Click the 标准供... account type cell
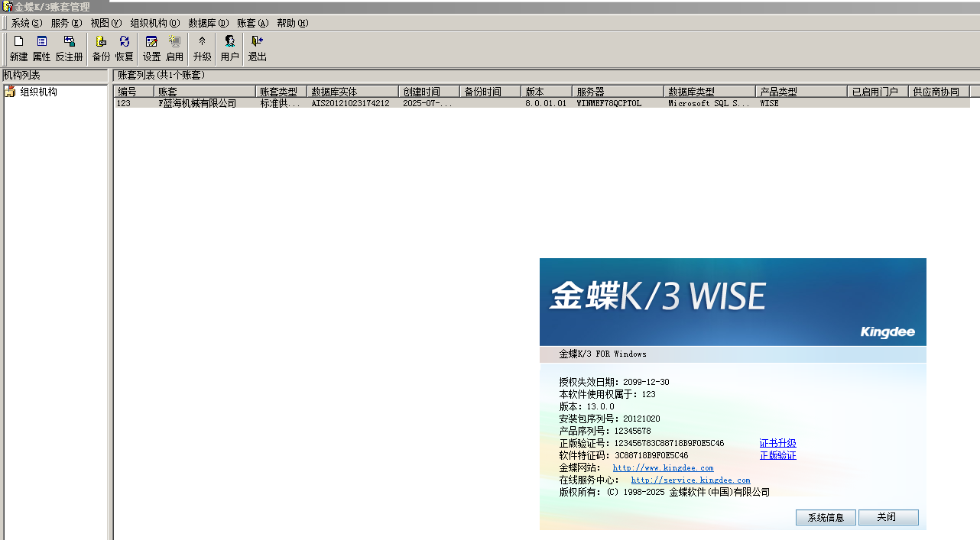Screen dimensions: 980x540 coord(281,103)
